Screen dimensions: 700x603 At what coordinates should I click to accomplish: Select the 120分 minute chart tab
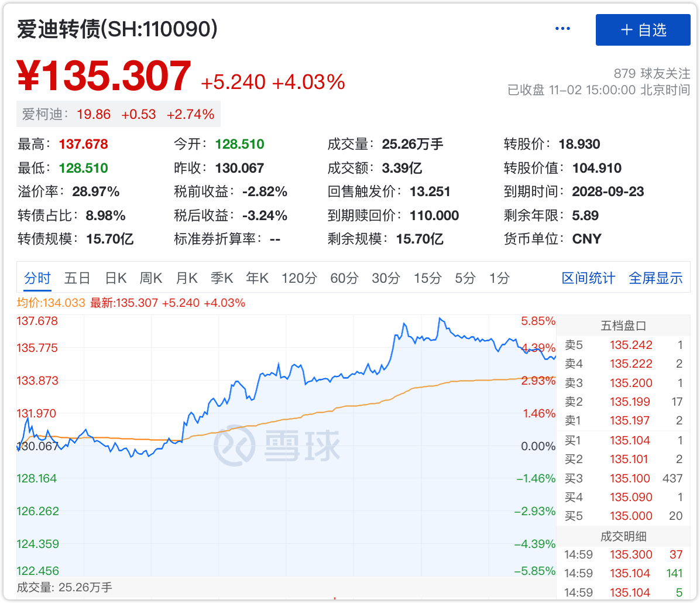pos(299,278)
